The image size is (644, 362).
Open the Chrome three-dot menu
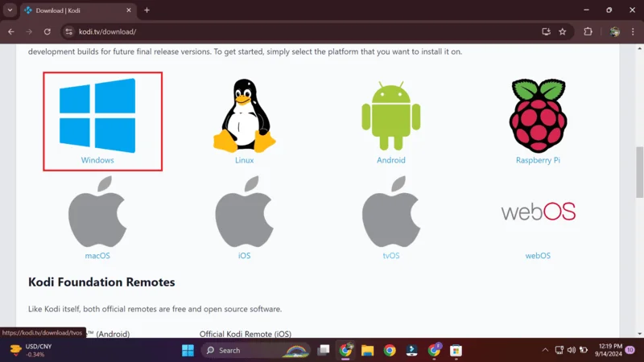point(633,31)
